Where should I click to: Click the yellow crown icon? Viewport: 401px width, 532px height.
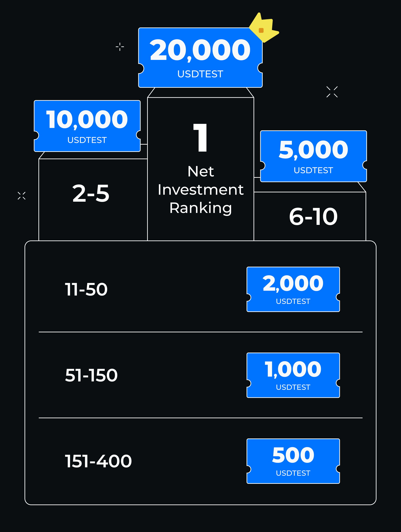click(x=264, y=28)
